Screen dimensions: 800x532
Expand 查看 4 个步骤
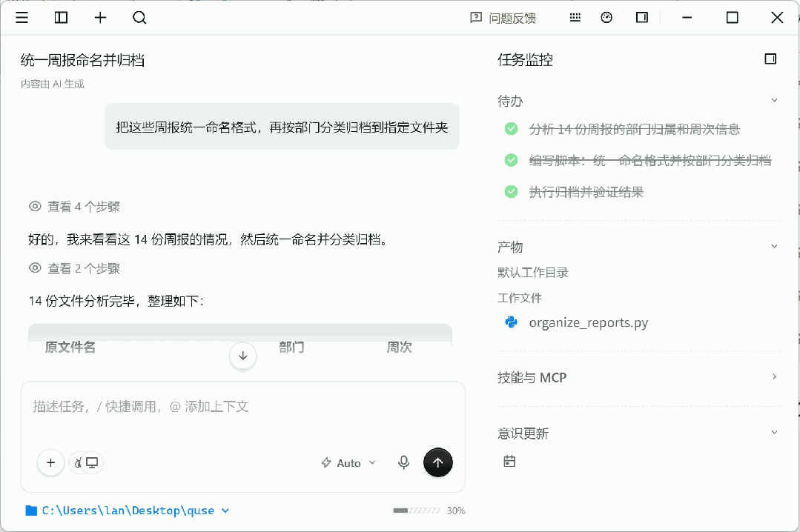[74, 207]
